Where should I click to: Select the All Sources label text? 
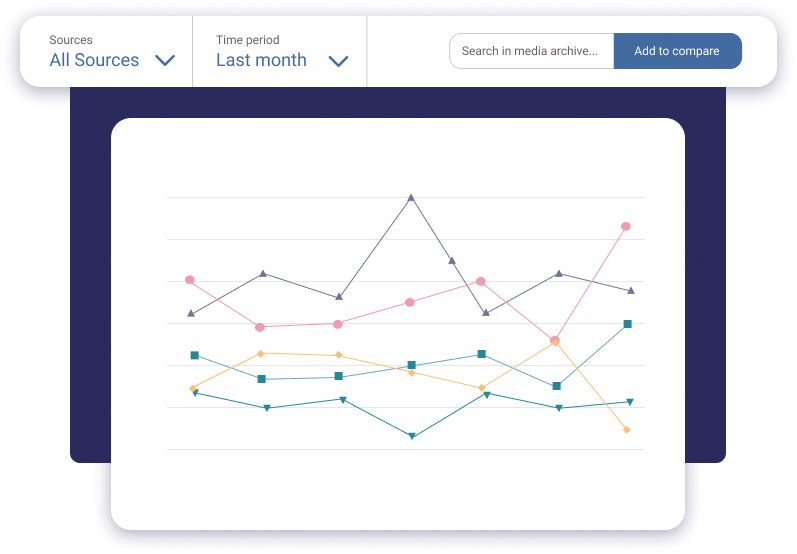click(x=94, y=60)
